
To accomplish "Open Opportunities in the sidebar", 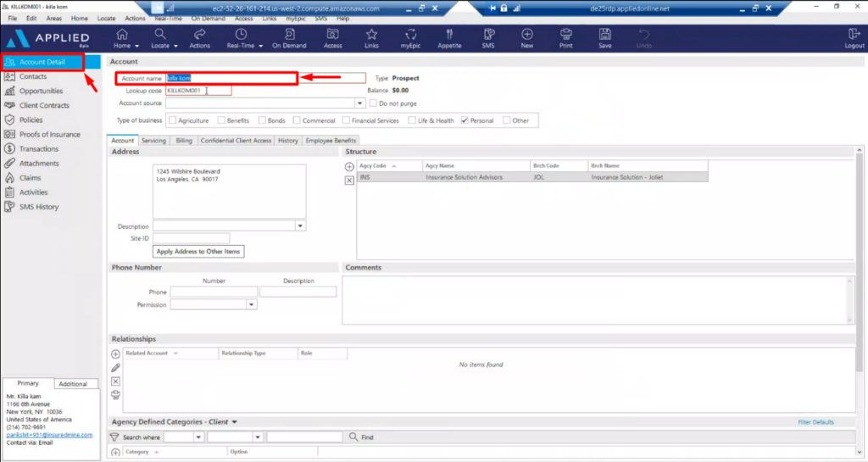I will 41,91.
